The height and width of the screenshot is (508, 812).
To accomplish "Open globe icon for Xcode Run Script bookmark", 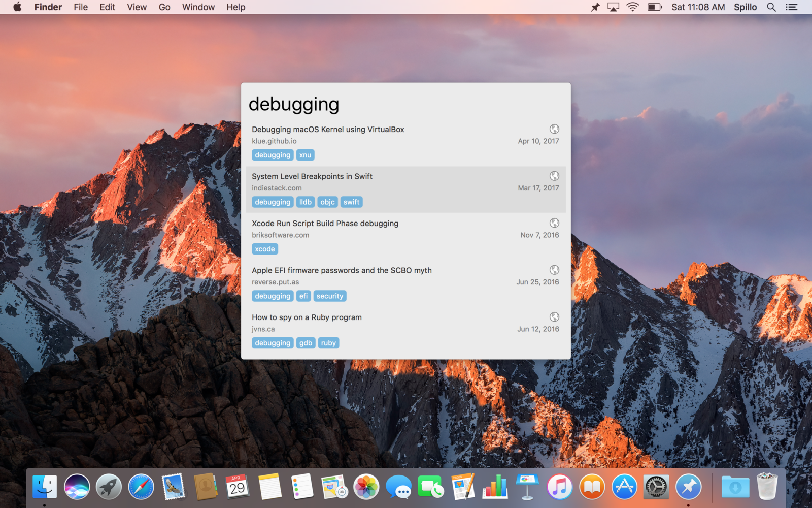I will [x=554, y=223].
